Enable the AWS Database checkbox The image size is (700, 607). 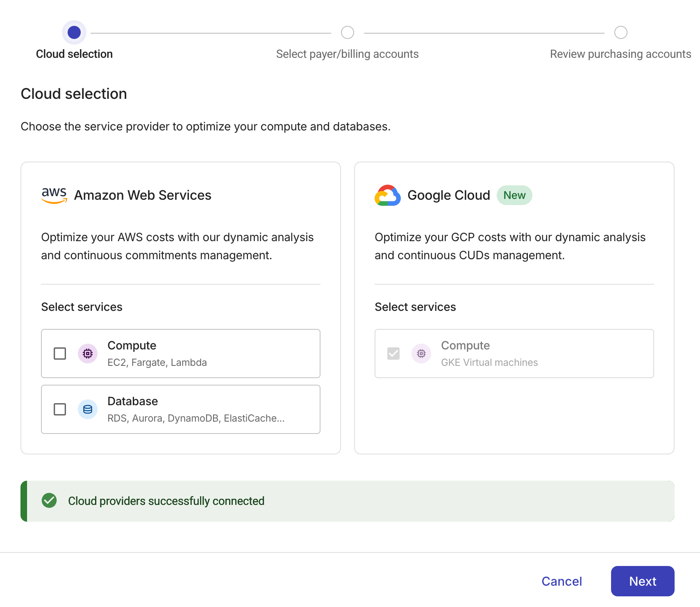[x=60, y=409]
